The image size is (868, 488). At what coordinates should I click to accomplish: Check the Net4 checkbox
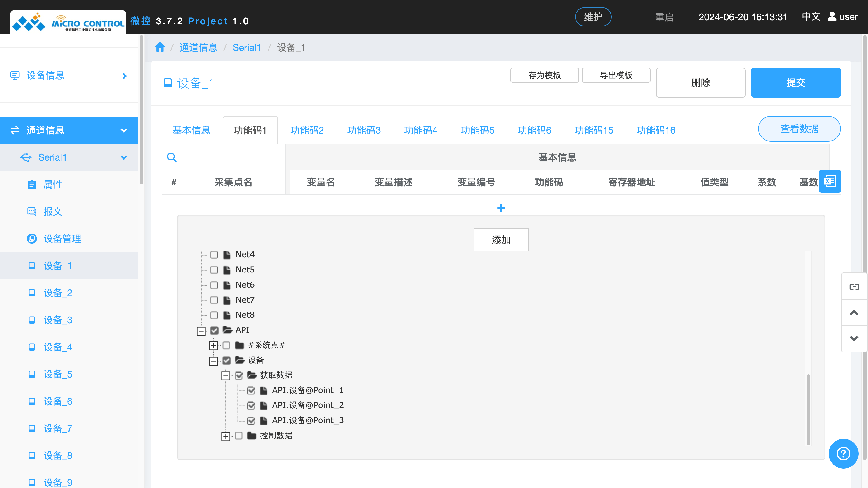214,255
